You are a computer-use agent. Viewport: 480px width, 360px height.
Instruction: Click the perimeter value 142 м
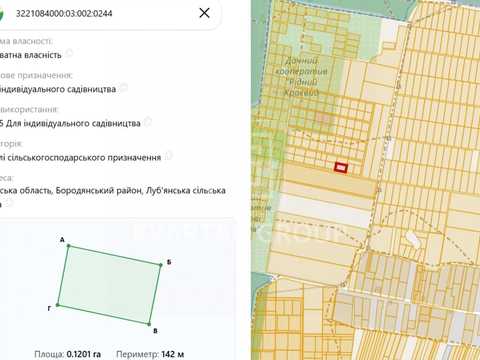[x=173, y=354]
